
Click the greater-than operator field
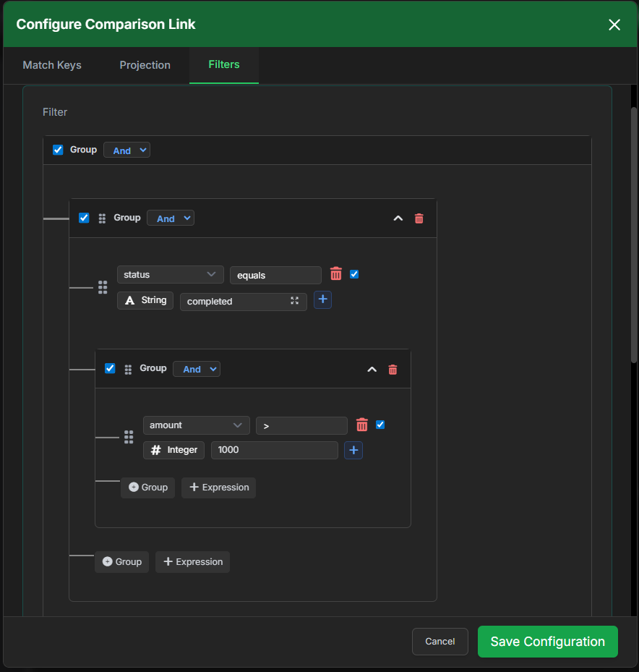coord(301,425)
